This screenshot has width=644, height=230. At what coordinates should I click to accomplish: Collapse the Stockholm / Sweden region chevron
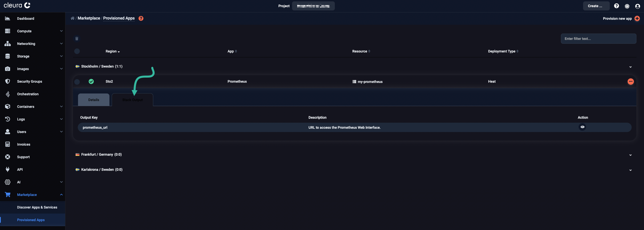point(630,67)
